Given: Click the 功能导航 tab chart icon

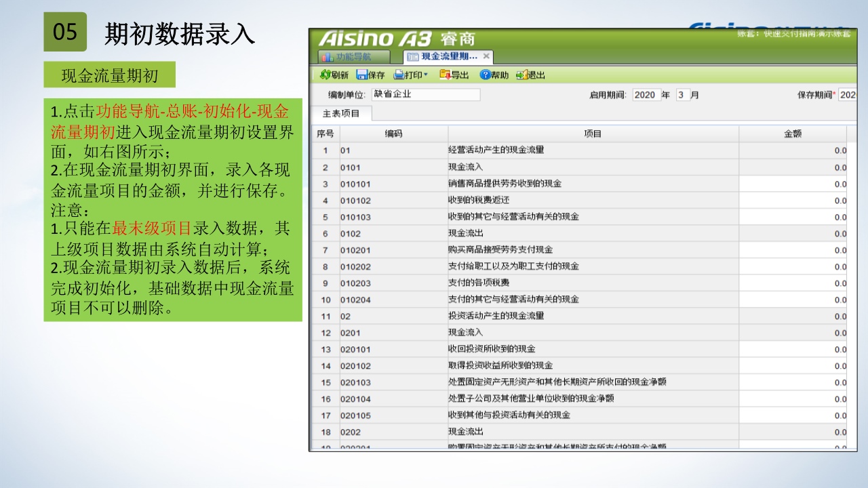Looking at the screenshot, I should [x=327, y=57].
